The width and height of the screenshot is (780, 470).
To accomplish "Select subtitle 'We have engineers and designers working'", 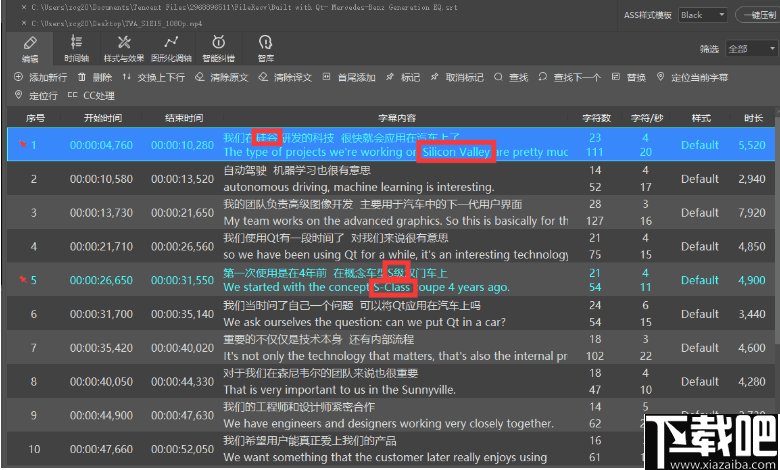I will point(389,424).
